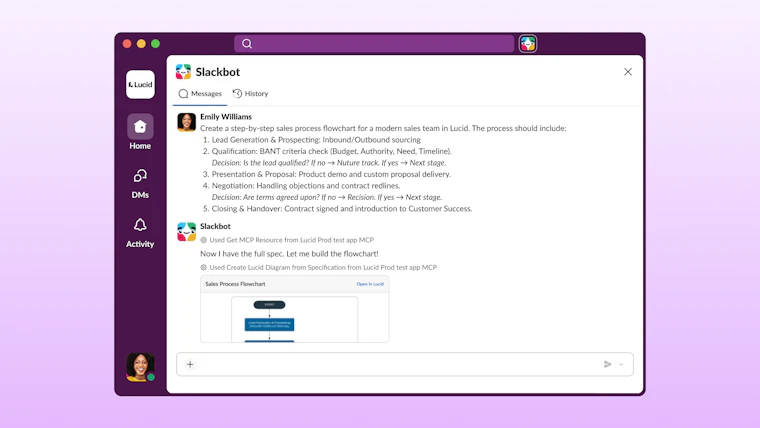Click the magnifier search icon
The height and width of the screenshot is (428, 760).
247,44
